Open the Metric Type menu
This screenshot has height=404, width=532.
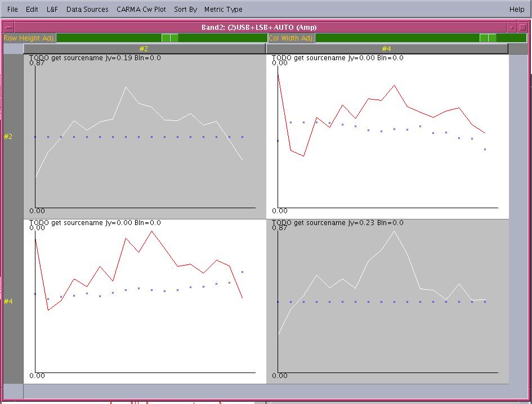223,10
